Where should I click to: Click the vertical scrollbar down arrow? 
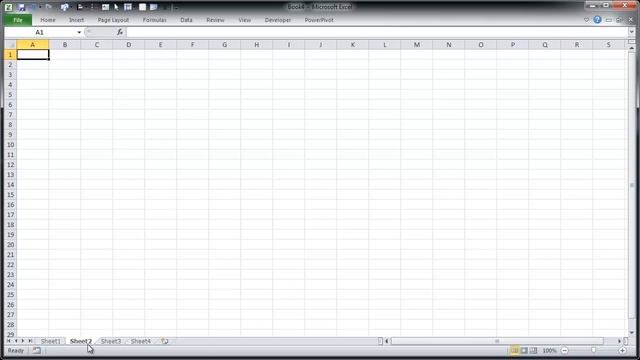(631, 332)
